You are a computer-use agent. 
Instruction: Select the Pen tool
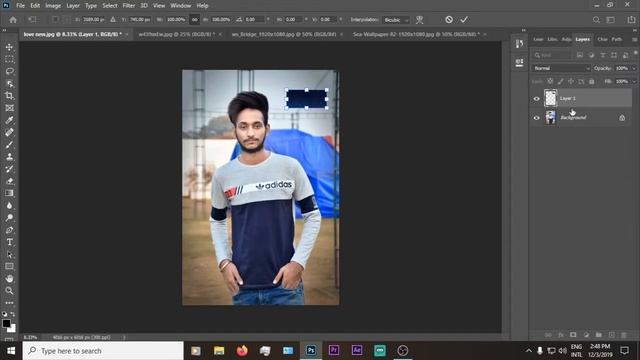click(9, 230)
